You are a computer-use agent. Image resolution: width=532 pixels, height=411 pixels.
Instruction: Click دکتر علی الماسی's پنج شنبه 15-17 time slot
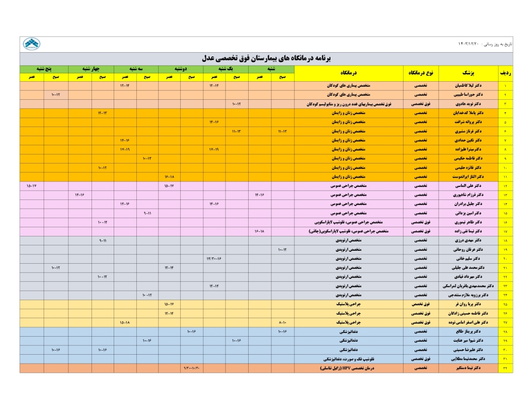click(x=31, y=186)
